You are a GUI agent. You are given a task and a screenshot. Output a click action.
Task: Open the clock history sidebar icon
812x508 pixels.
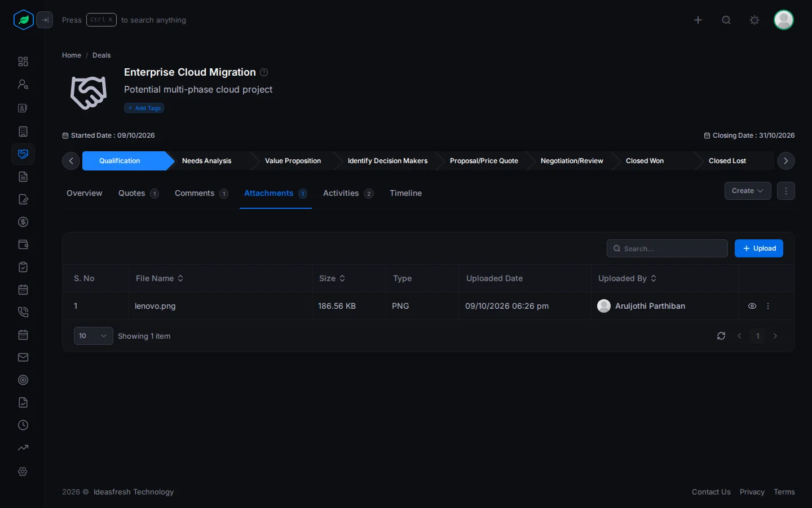(23, 425)
